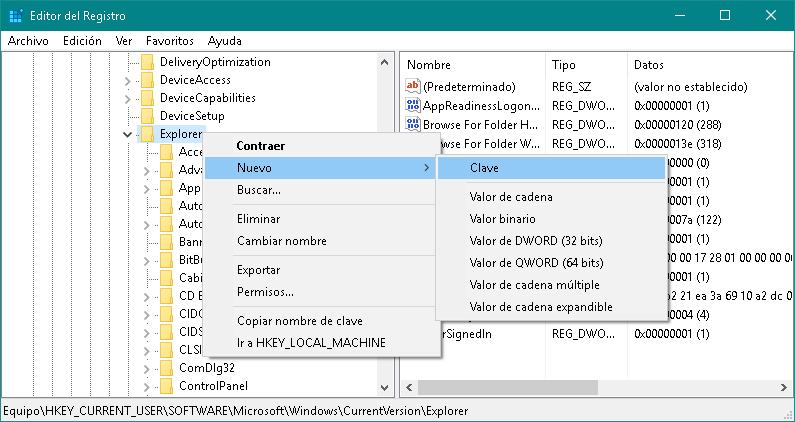Collapse the Explorer tree node arrow

[127, 134]
